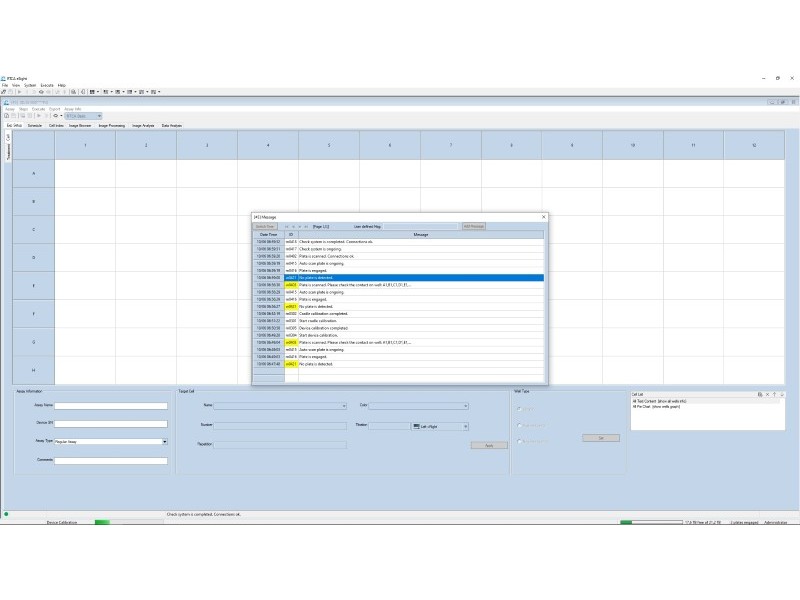The height and width of the screenshot is (600, 800).
Task: Click the Apply button in Target Cell
Action: click(x=489, y=445)
